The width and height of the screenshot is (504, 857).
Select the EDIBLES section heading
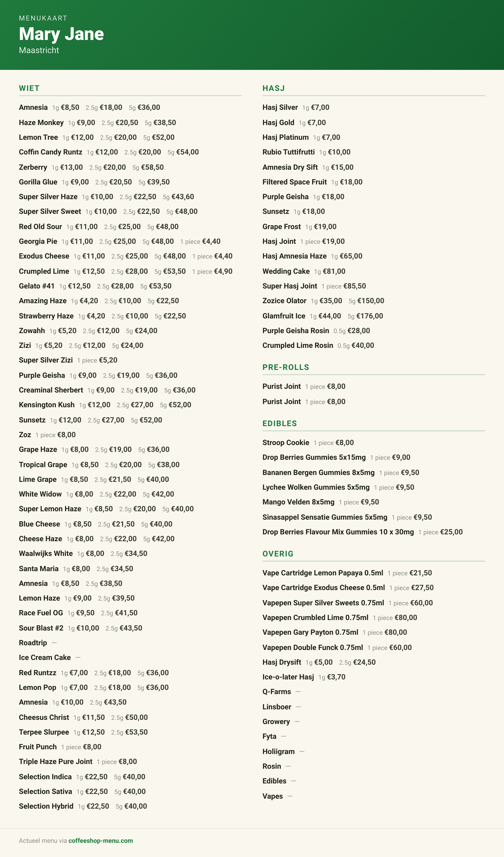[280, 424]
